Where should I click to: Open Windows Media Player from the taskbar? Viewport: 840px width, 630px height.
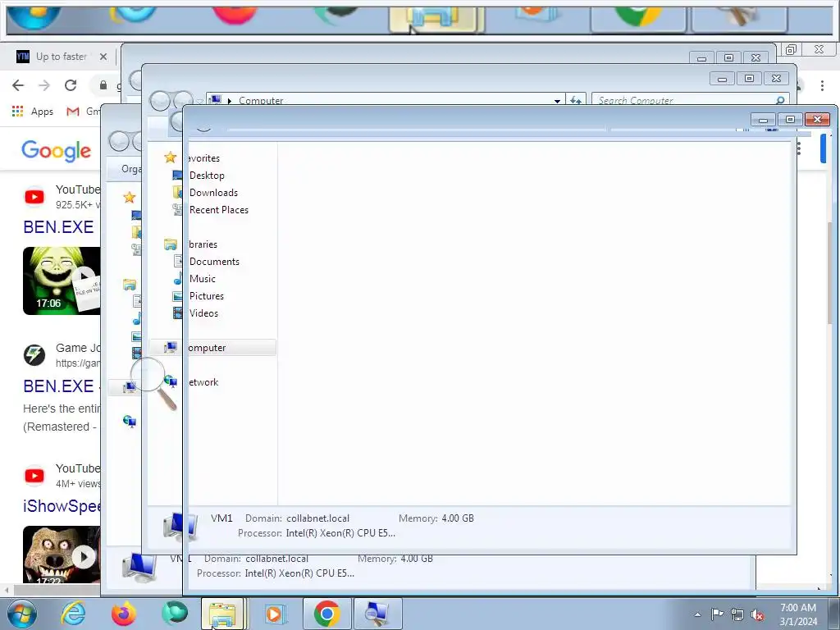point(275,614)
